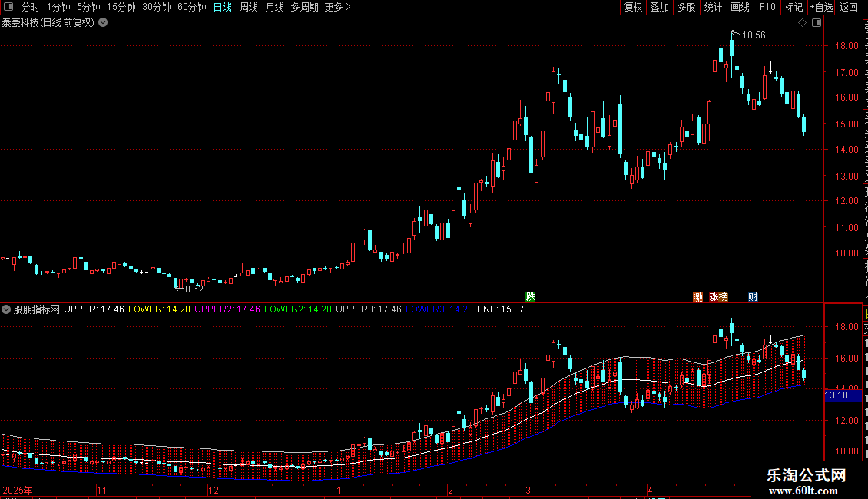The width and height of the screenshot is (868, 499).
Task: Click the month 3 axis marker
Action: coord(528,491)
